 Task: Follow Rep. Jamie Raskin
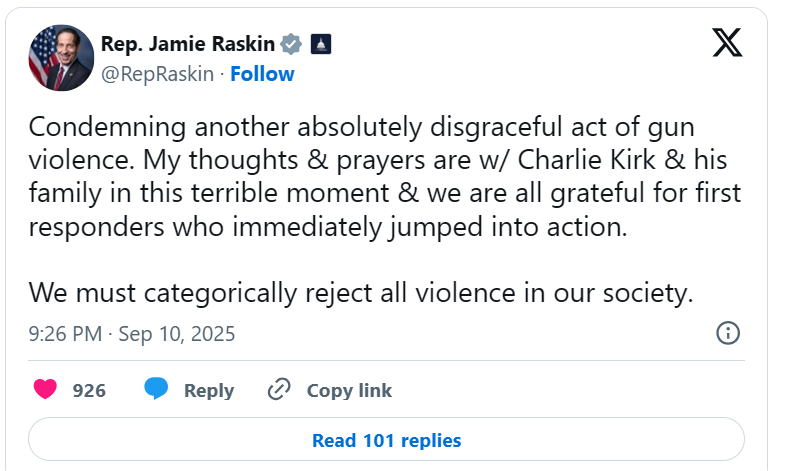[x=262, y=74]
